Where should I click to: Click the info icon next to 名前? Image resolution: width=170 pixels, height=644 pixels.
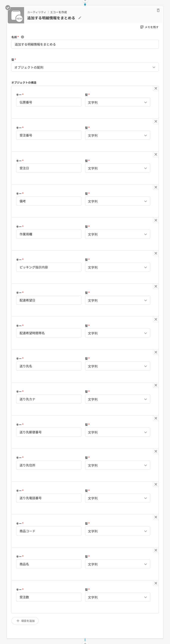click(22, 37)
